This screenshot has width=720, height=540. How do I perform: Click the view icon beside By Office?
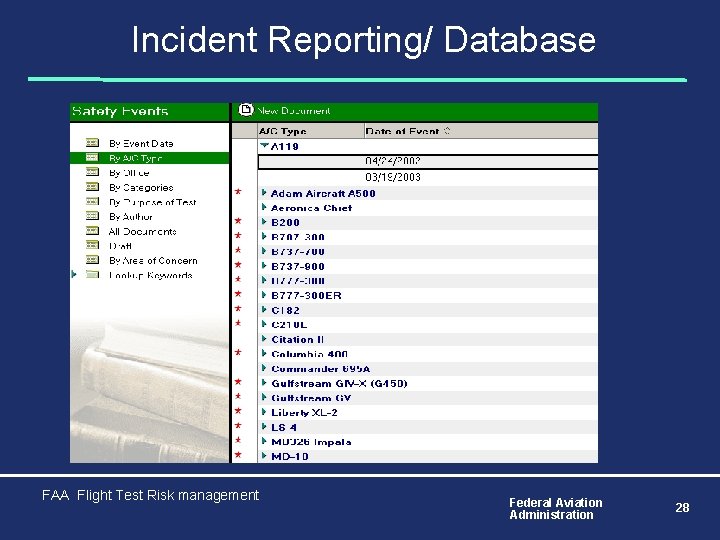[92, 172]
